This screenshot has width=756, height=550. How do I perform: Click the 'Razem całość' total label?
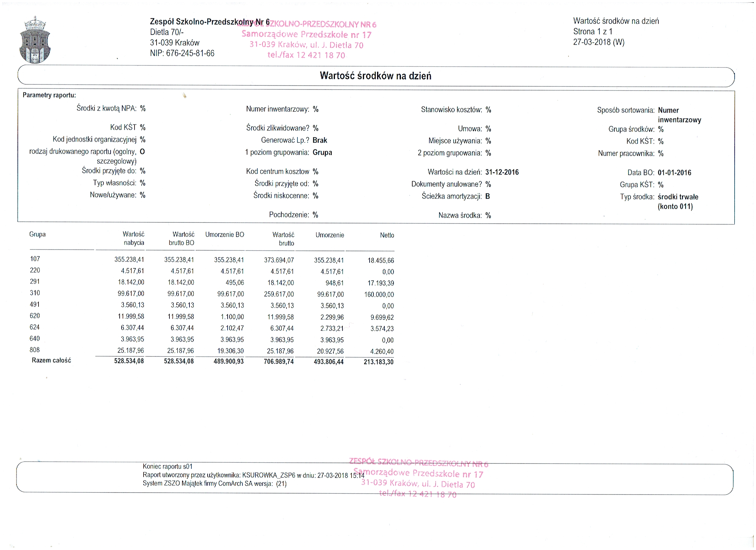point(51,360)
